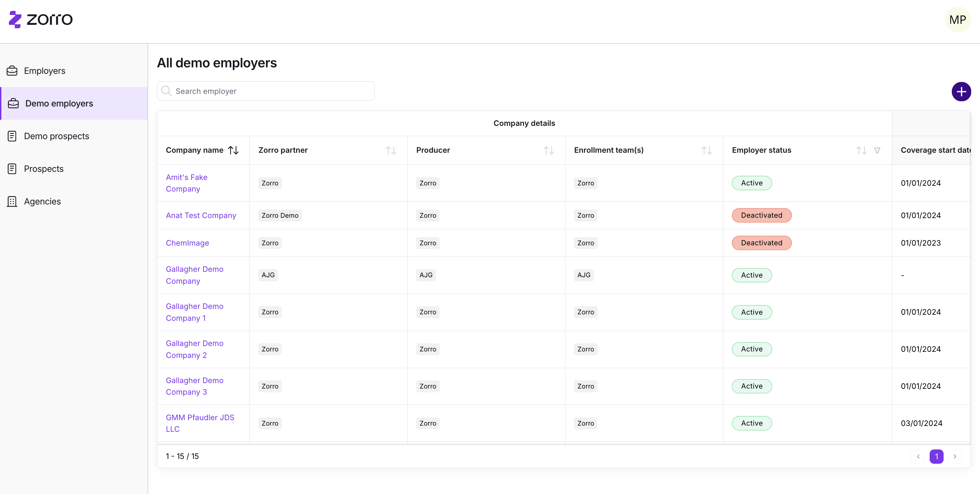The height and width of the screenshot is (494, 980).
Task: Click Zorro partner tag for Gallagher Demo Company 3
Action: (270, 386)
